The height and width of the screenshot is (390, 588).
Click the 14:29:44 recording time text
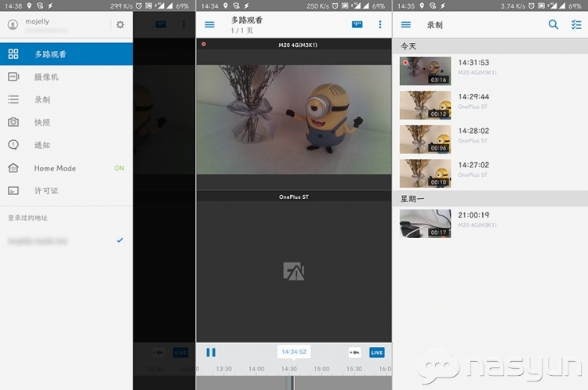click(x=474, y=96)
